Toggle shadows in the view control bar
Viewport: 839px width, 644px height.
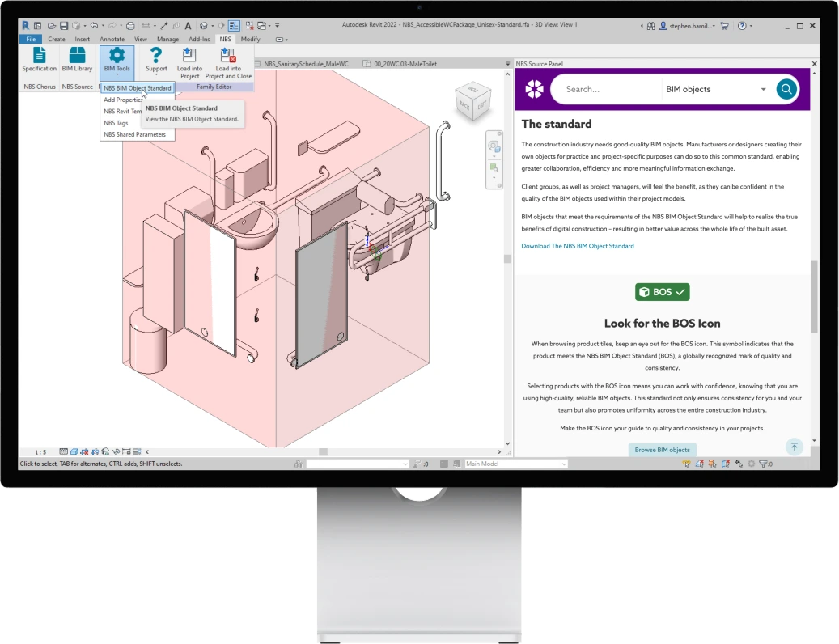(94, 451)
